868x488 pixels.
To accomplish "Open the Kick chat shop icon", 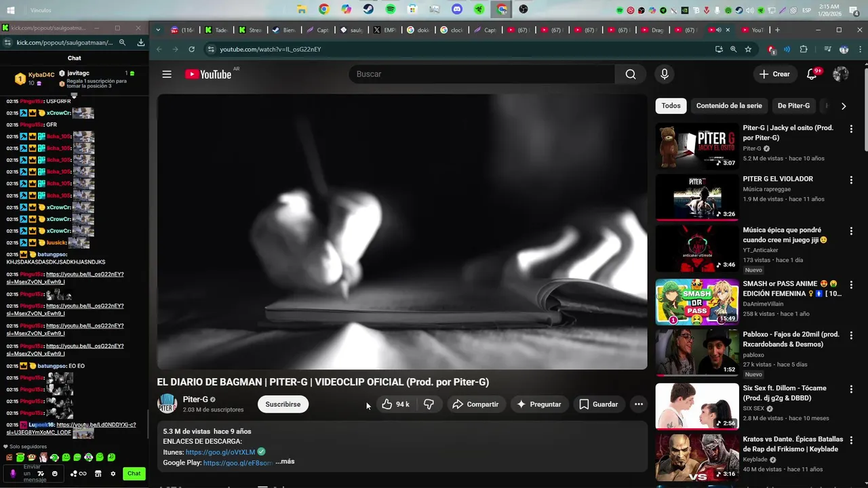I will 98,474.
